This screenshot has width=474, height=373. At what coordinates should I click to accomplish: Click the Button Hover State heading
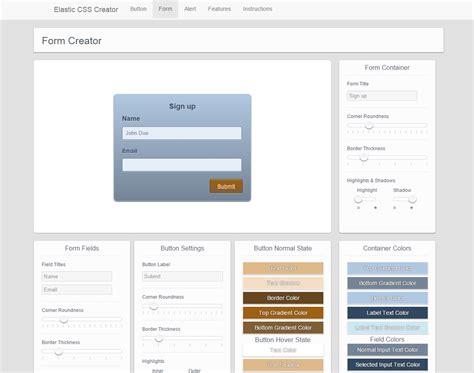point(283,340)
